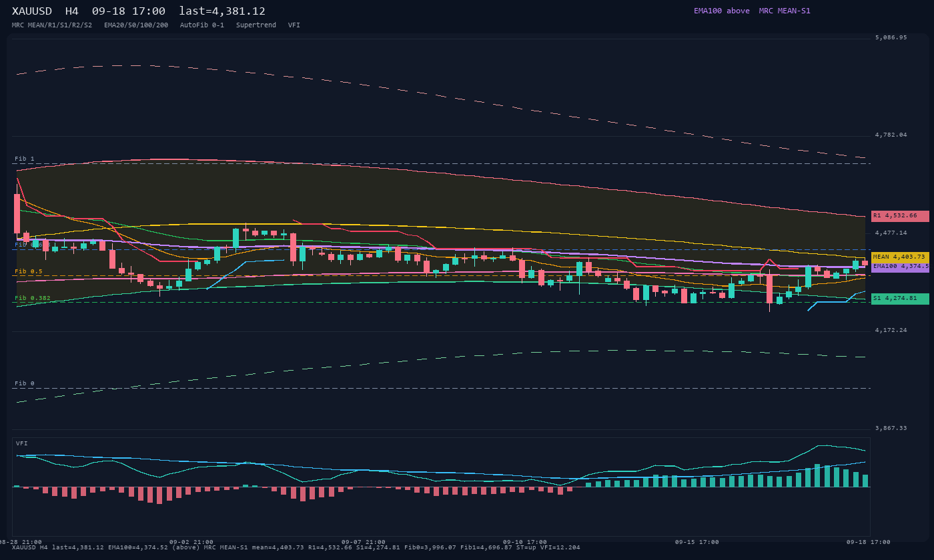Image resolution: width=934 pixels, height=560 pixels.
Task: Click the 09-18 17:00 time axis label
Action: tap(869, 542)
